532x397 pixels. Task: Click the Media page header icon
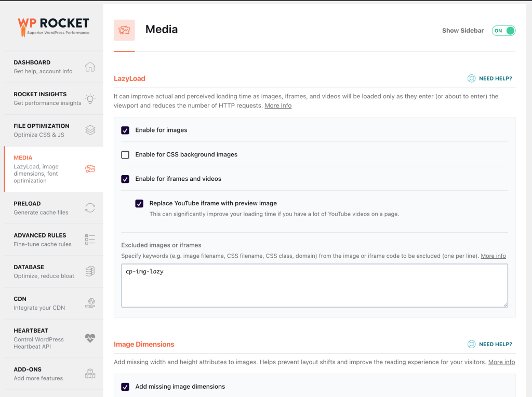(124, 31)
